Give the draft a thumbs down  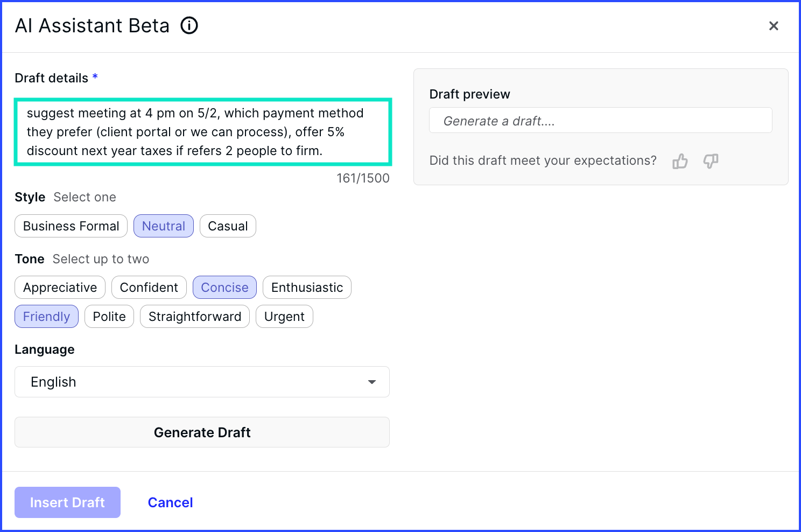coord(711,161)
